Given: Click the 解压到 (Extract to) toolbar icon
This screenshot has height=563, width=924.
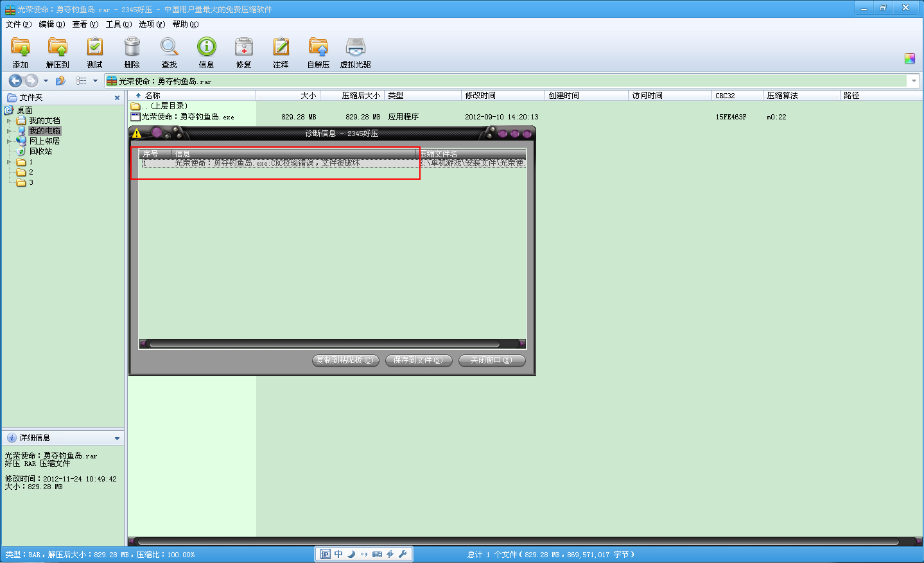Looking at the screenshot, I should [x=58, y=47].
